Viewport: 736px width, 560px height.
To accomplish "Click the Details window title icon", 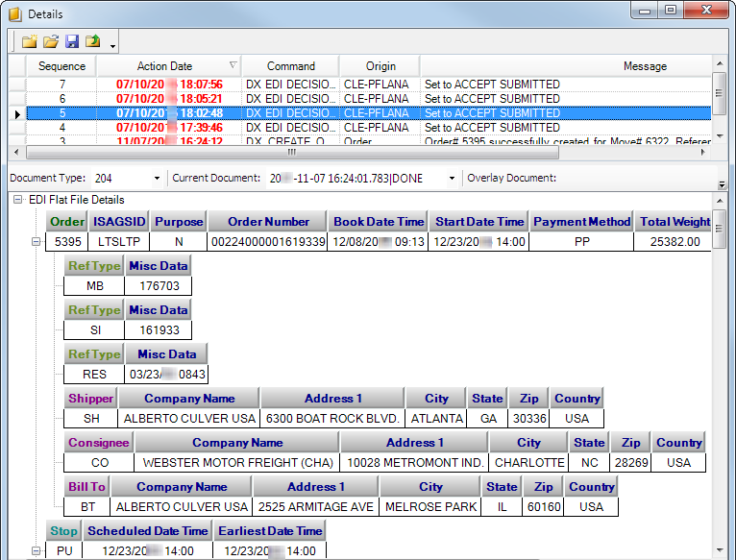I will [x=14, y=13].
